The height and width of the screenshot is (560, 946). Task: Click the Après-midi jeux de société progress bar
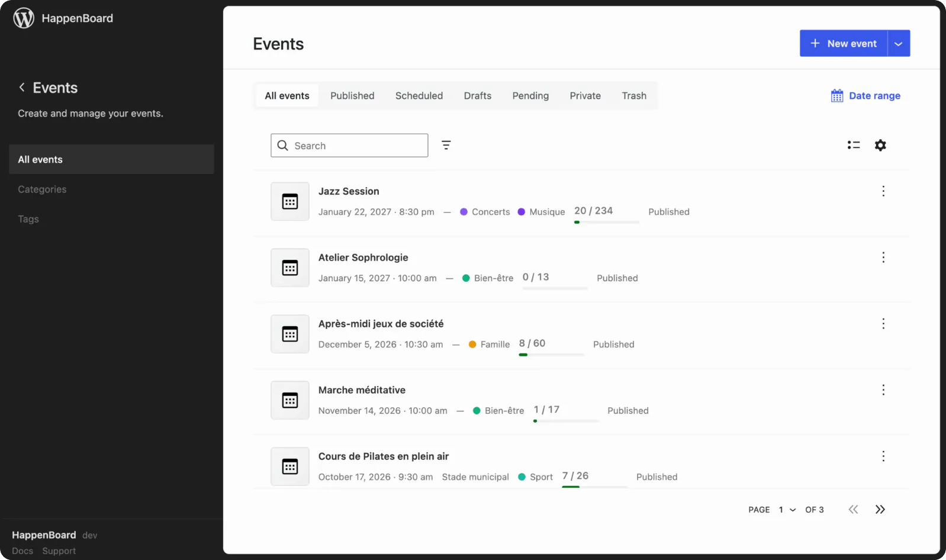click(551, 355)
